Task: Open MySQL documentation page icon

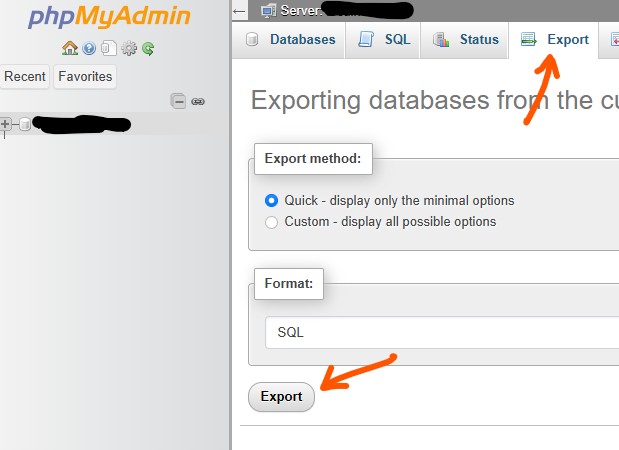Action: (x=108, y=48)
